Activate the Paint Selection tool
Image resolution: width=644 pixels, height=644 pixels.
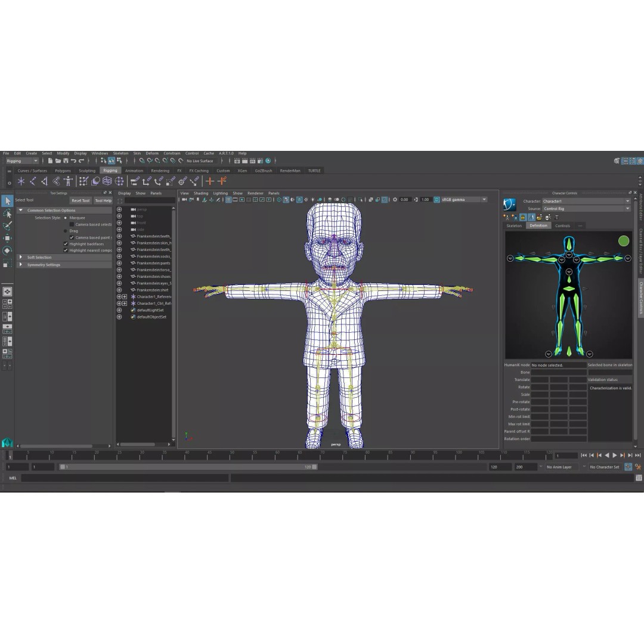[7, 226]
